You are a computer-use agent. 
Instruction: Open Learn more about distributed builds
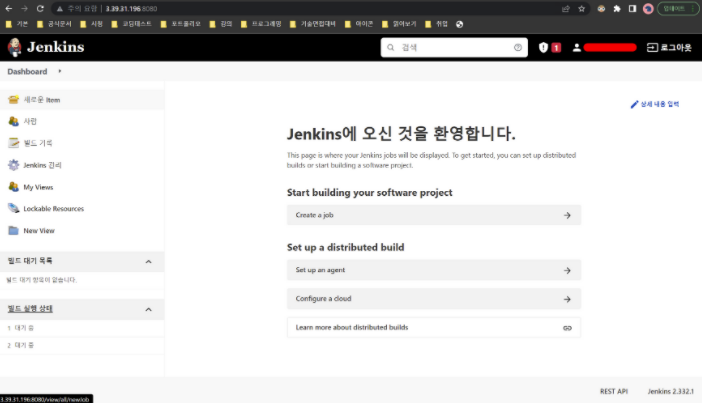[434, 327]
